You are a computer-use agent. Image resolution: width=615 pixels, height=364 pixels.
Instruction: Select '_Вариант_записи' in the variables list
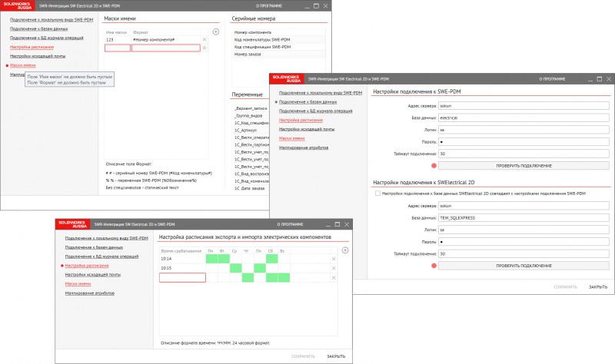pyautogui.click(x=251, y=108)
